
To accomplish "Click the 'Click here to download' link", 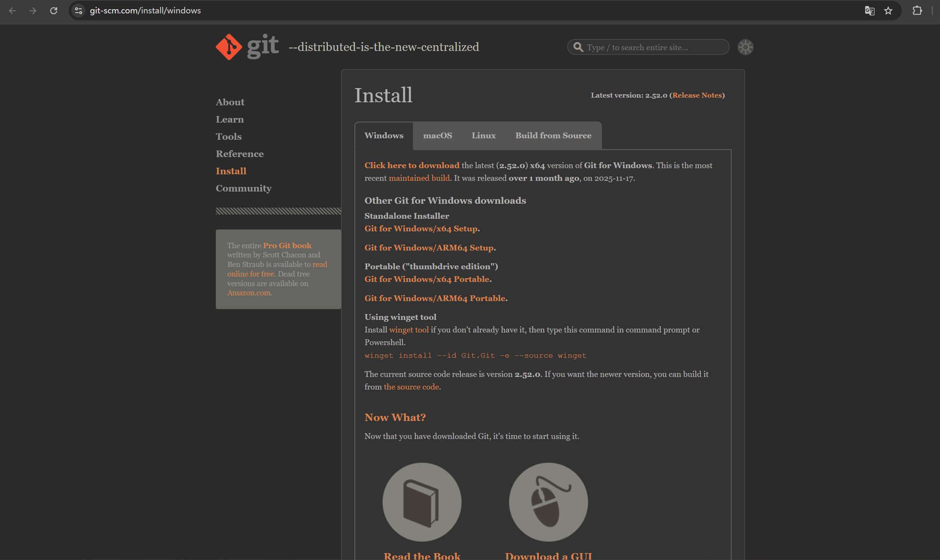I will coord(412,165).
